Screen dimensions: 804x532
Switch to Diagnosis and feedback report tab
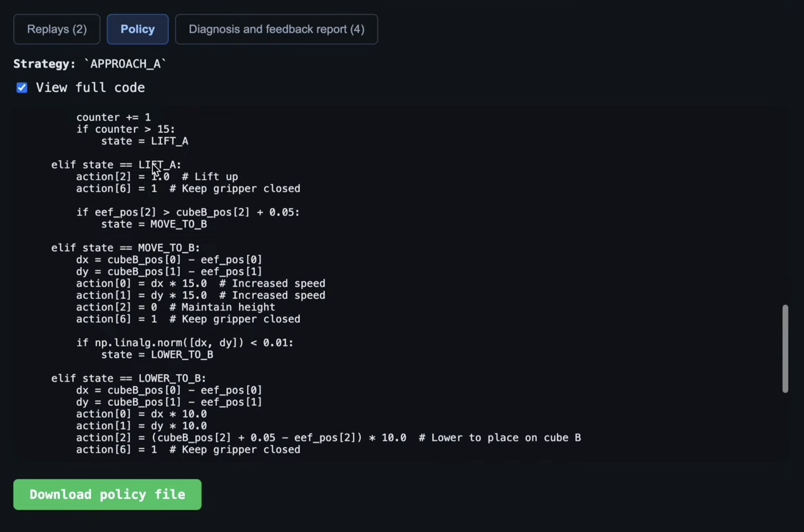[276, 29]
